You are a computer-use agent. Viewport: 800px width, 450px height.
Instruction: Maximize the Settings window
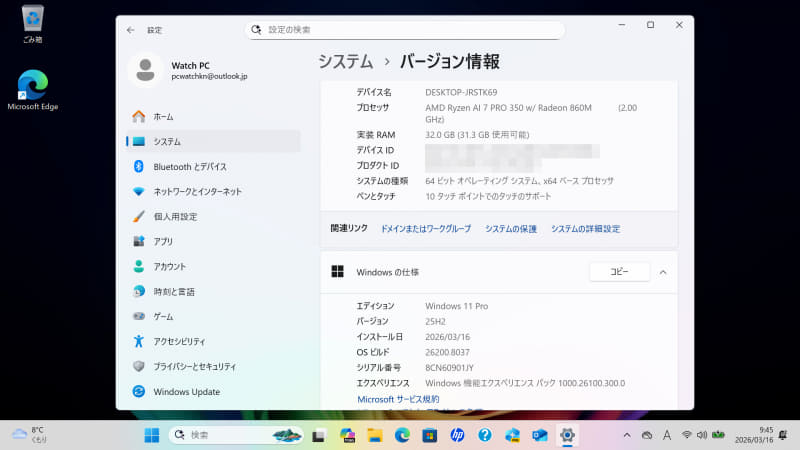coord(651,25)
